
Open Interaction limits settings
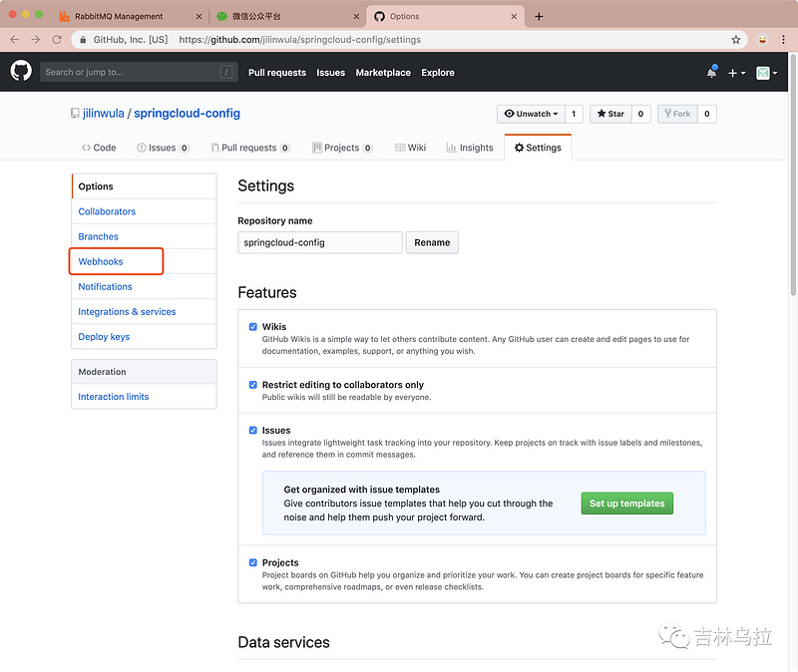(144, 396)
